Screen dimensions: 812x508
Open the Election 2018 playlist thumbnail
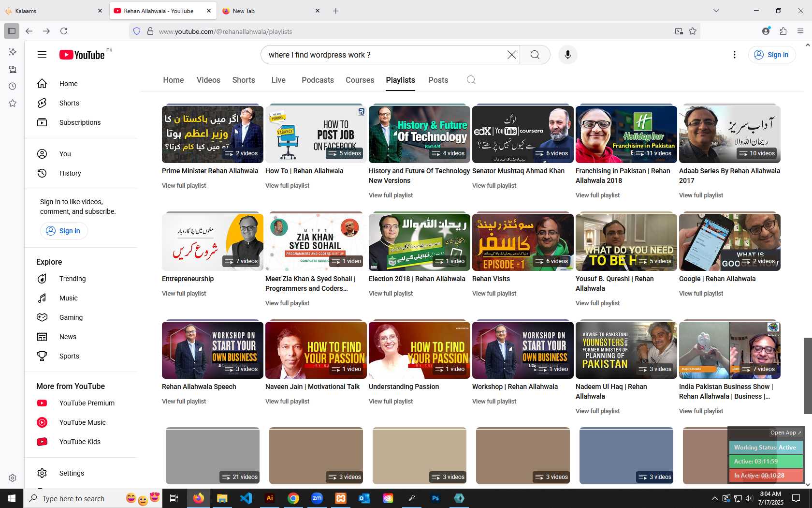[420, 242]
